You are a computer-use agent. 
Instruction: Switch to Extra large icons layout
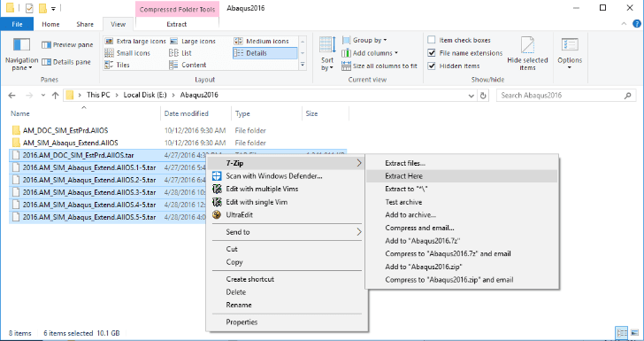135,41
